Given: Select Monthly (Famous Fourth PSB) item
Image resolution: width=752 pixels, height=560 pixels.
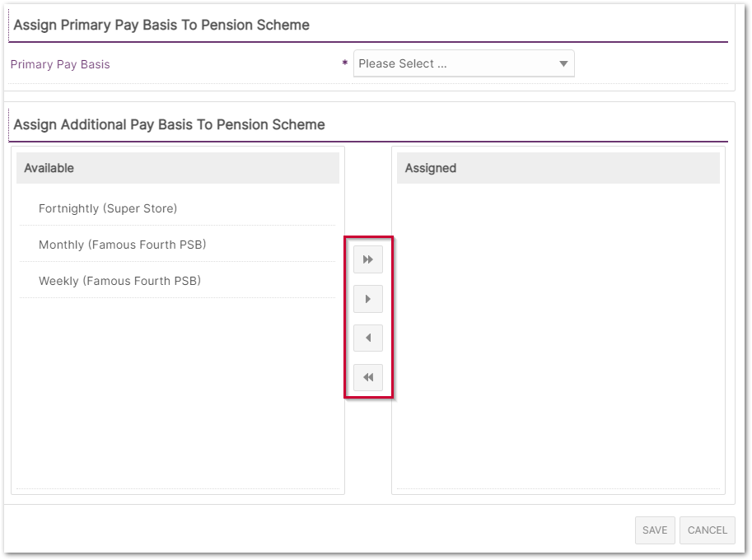Looking at the screenshot, I should [122, 245].
